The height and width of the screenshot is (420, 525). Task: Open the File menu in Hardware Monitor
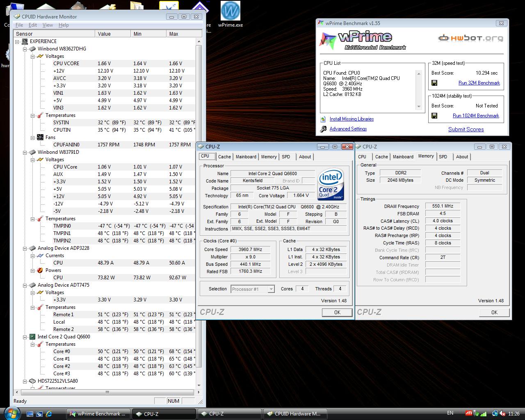(x=19, y=25)
